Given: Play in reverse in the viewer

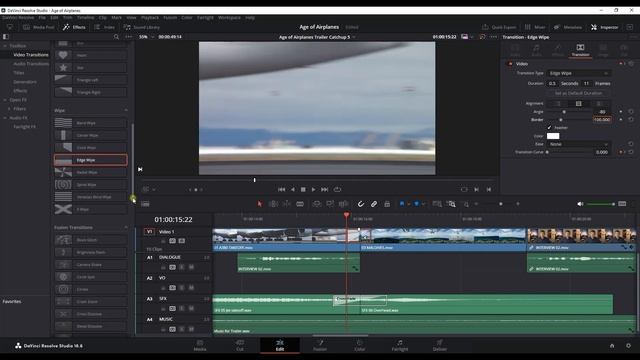Looking at the screenshot, I should [x=292, y=189].
